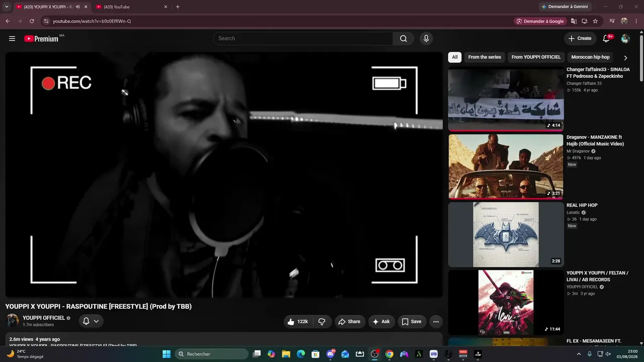
Task: Go to YouTube Premium home via logo
Action: (x=41, y=39)
